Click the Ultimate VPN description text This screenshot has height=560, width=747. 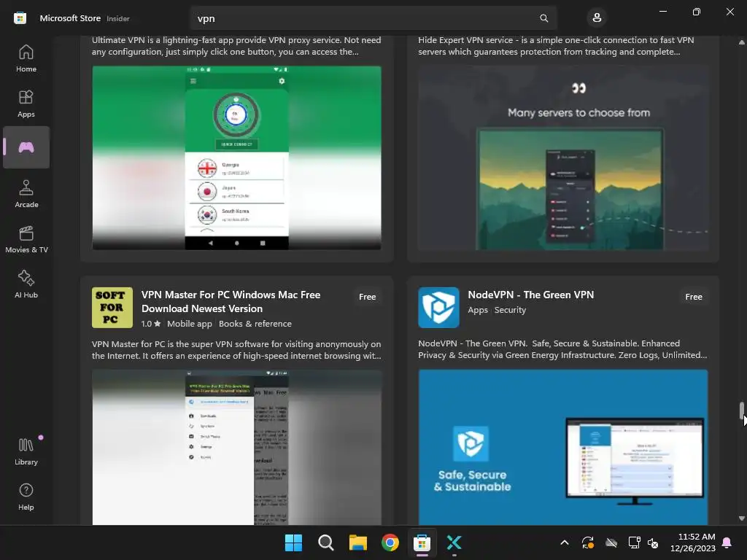click(236, 46)
